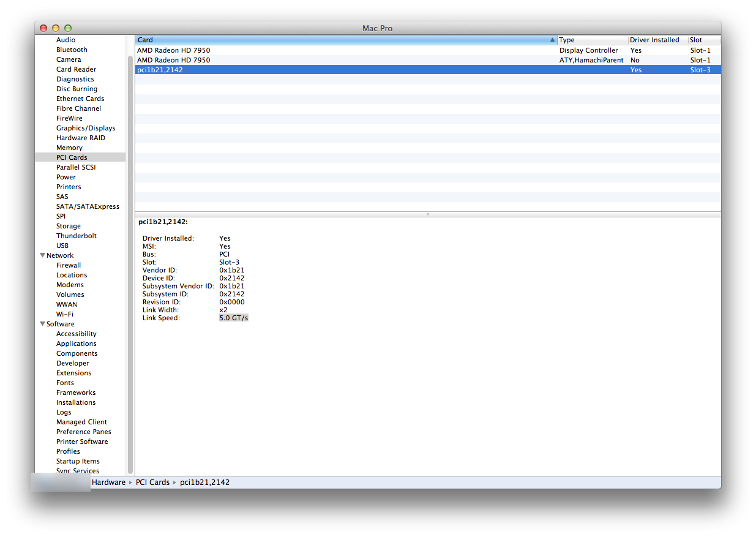
Task: Show Power information
Action: (x=66, y=177)
